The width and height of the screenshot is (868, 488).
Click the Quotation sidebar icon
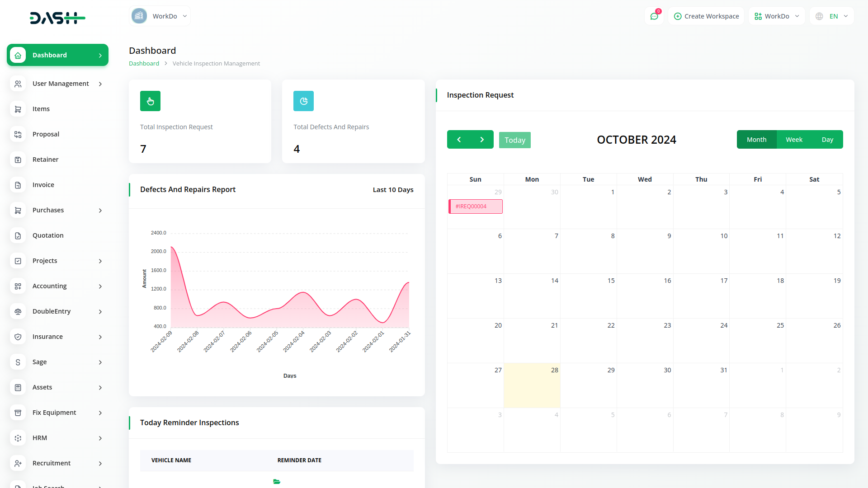tap(18, 235)
